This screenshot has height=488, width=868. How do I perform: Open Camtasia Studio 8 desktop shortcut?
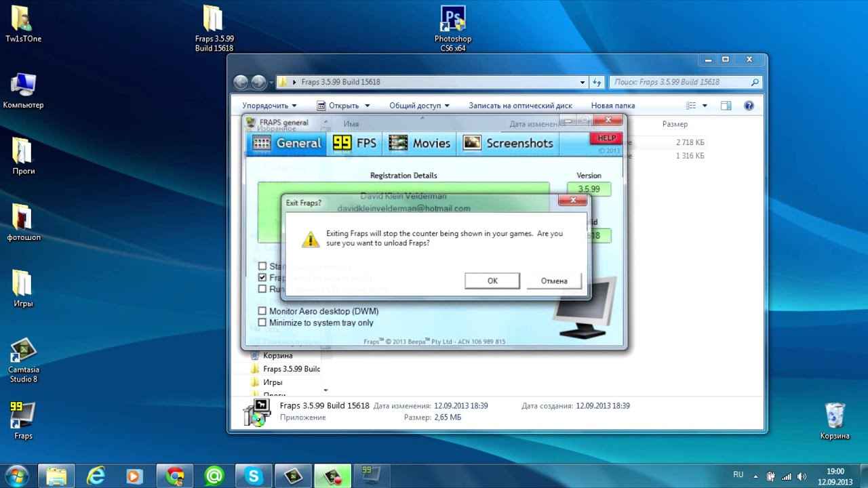point(23,360)
